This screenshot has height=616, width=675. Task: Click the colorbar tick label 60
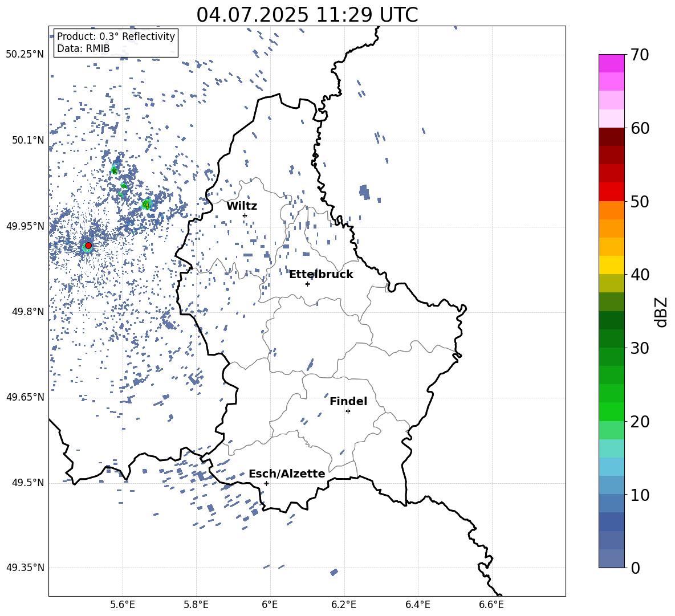(640, 128)
